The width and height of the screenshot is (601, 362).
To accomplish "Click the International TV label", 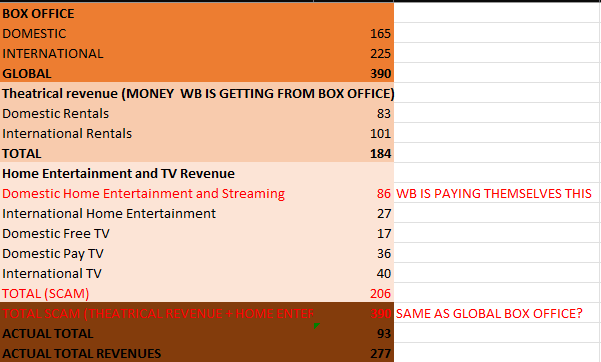I will click(52, 273).
